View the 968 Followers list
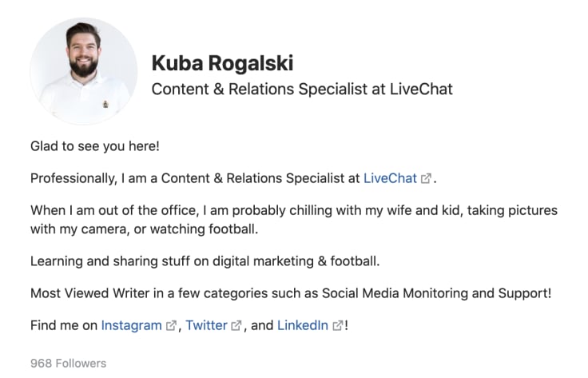This screenshot has width=588, height=378. [x=68, y=364]
